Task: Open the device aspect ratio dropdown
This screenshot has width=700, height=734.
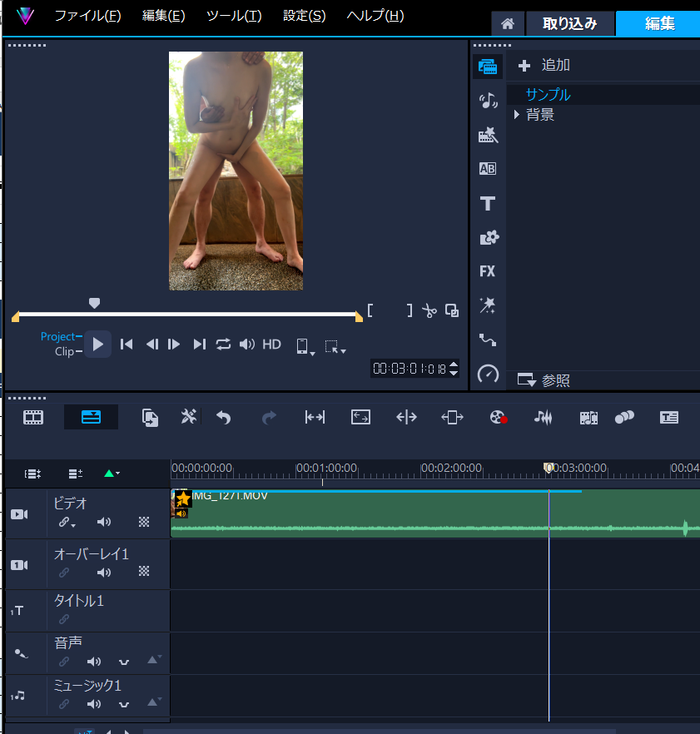Action: pos(305,347)
